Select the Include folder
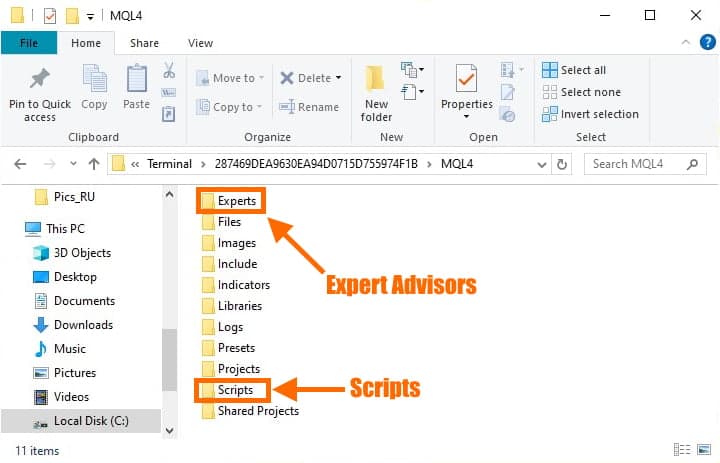This screenshot has width=720, height=463. click(230, 264)
